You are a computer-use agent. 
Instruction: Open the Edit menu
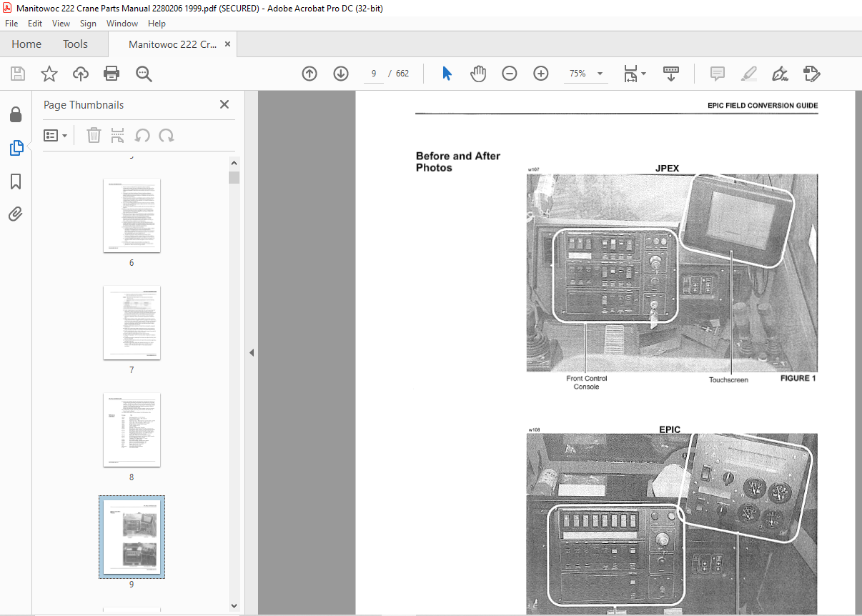point(35,24)
